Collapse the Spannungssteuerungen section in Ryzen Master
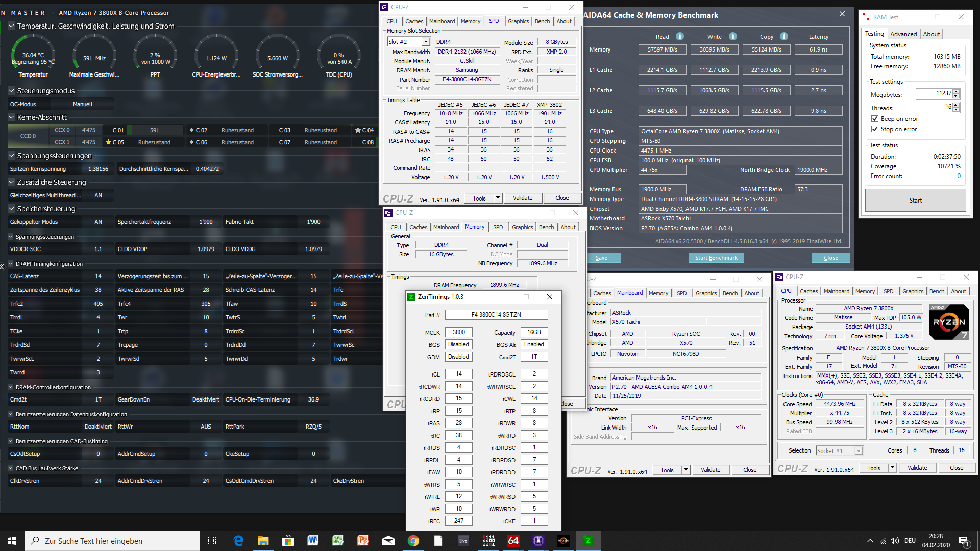 [x=11, y=156]
